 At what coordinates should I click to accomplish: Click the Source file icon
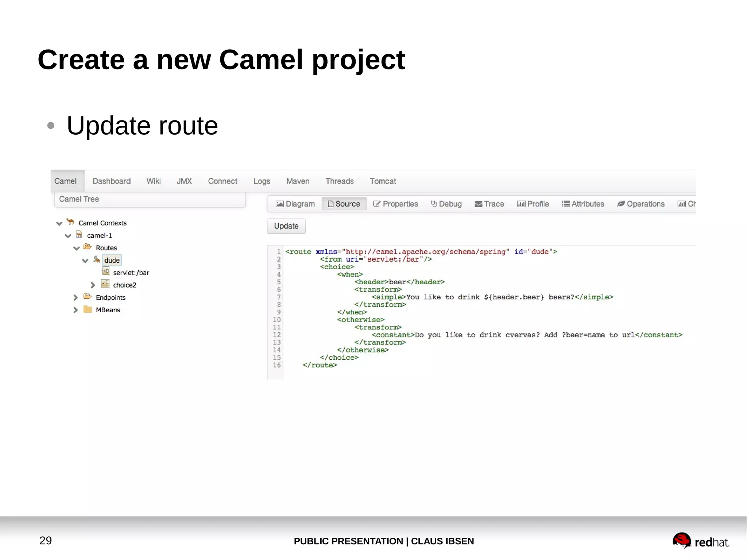click(330, 204)
